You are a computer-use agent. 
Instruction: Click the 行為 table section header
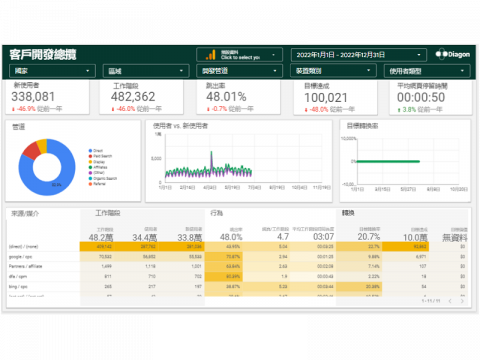coord(217,213)
